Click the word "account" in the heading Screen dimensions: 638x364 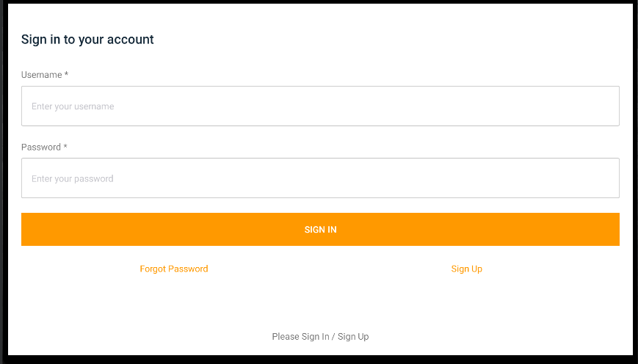131,40
